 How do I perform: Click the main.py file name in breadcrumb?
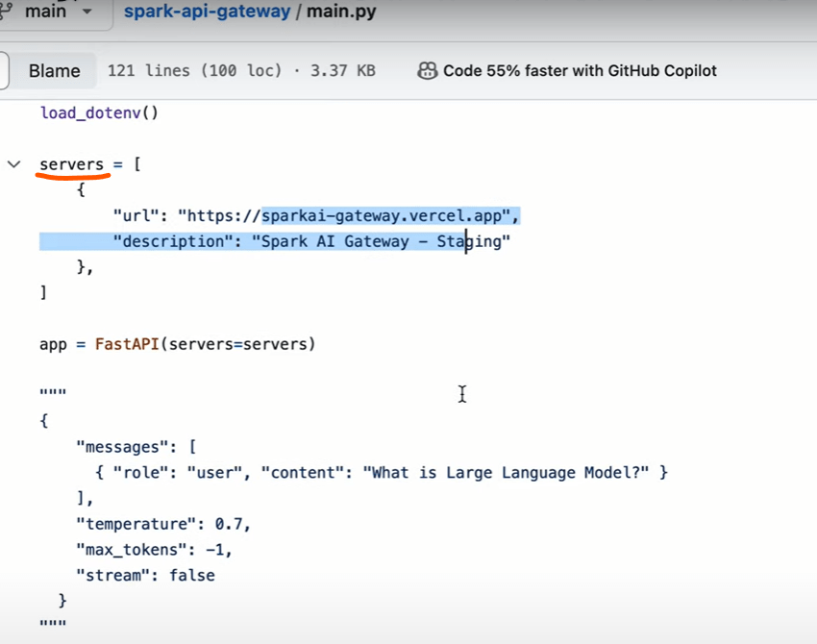pos(341,12)
